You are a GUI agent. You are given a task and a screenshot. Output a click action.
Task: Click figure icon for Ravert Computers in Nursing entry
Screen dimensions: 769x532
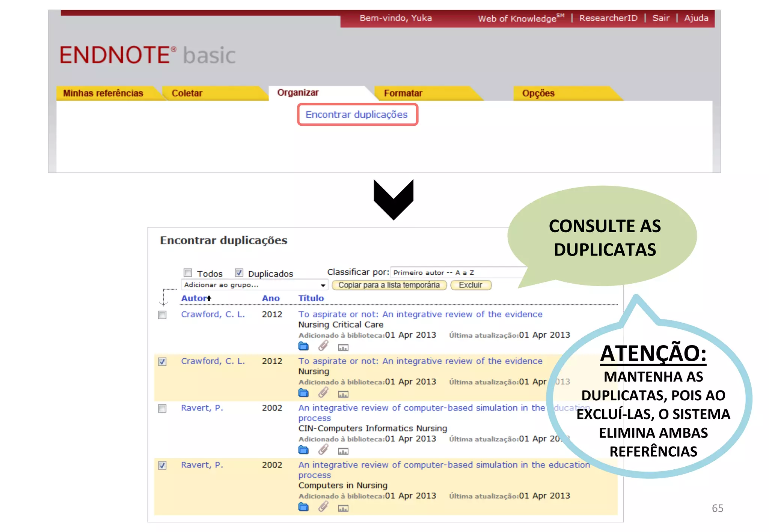343,509
